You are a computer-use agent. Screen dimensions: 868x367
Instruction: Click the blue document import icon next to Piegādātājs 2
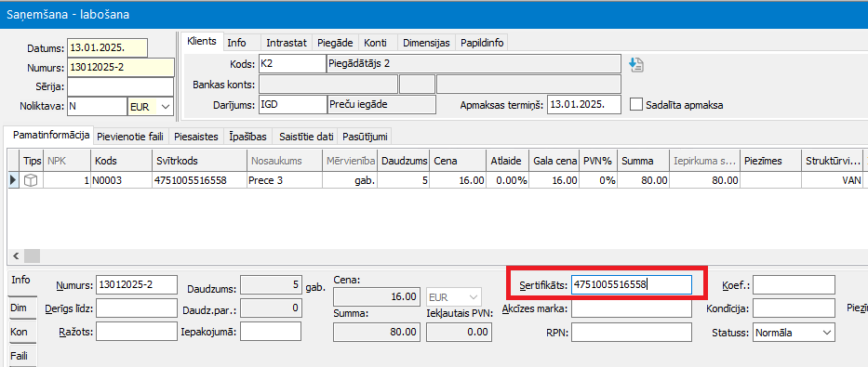pos(636,64)
